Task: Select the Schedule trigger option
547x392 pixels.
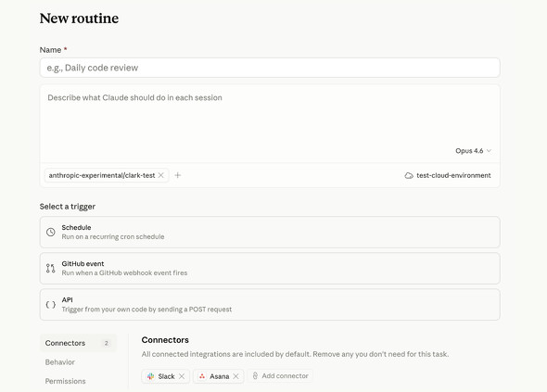Action: point(270,232)
